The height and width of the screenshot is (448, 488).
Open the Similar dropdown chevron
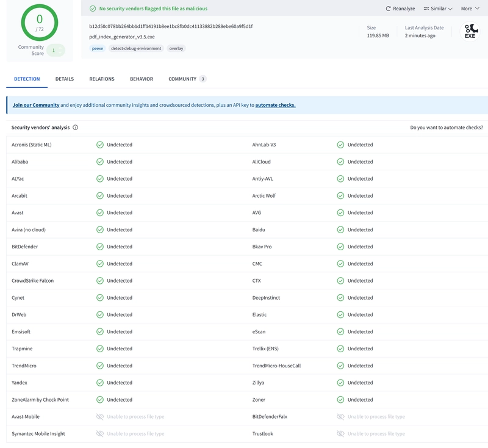pyautogui.click(x=450, y=9)
